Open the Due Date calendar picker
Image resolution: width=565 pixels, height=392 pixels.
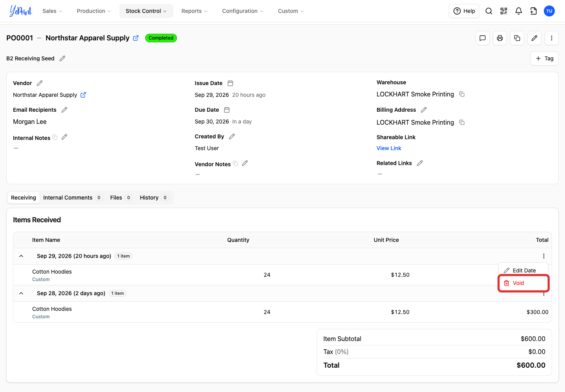227,110
